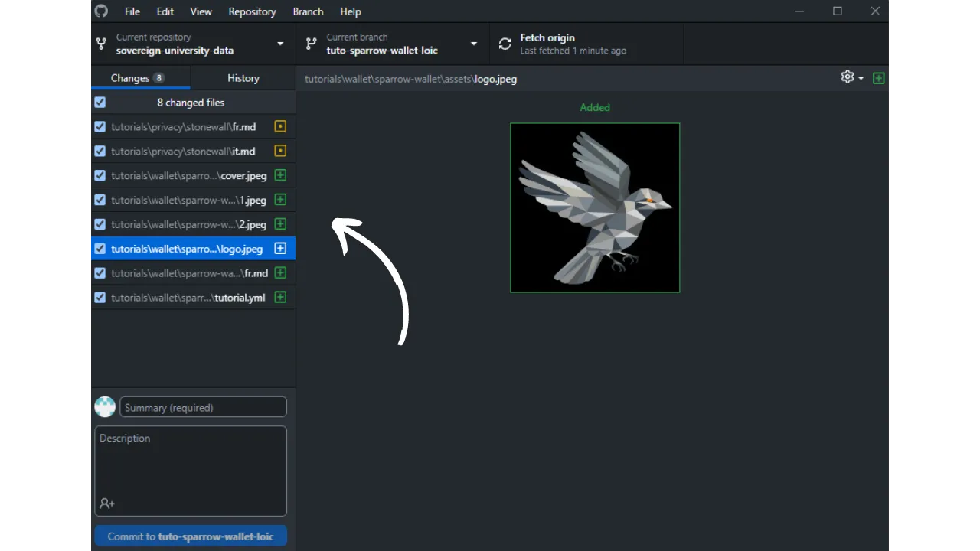
Task: Switch to the History tab
Action: tap(243, 78)
